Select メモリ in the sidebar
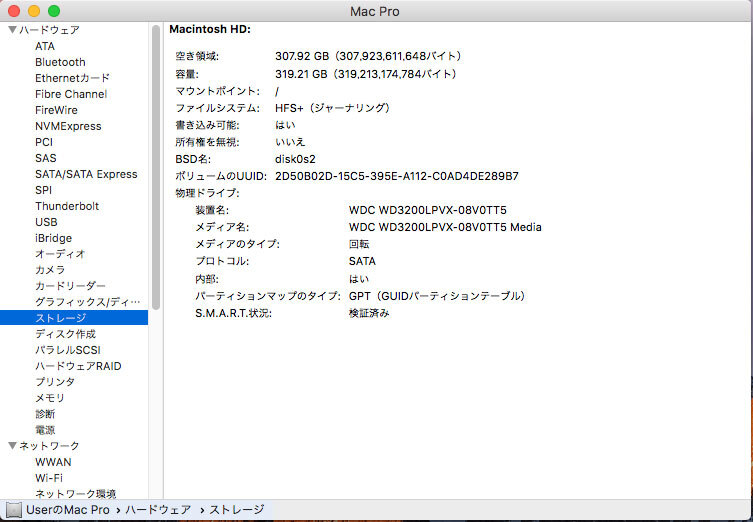Screen dimensions: 753x522 coord(50,398)
